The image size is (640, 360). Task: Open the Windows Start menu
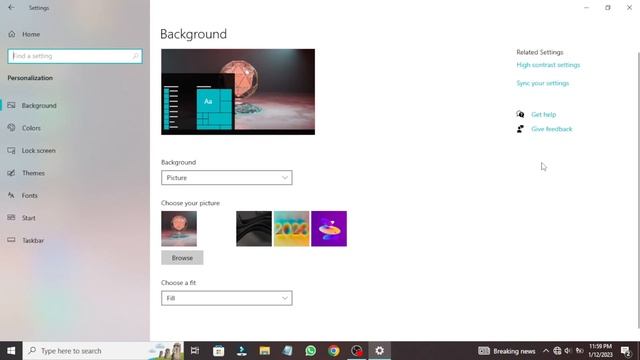click(x=11, y=351)
